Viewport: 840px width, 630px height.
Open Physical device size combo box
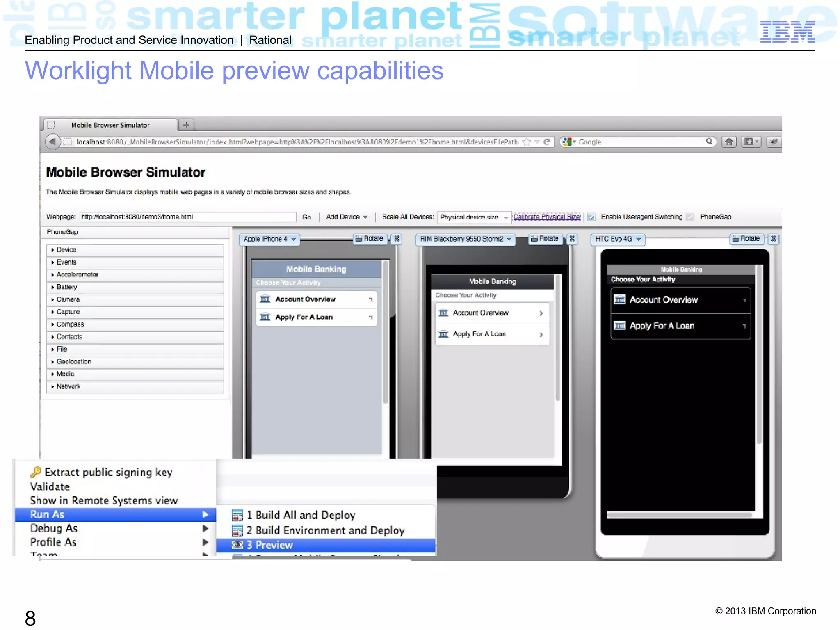pyautogui.click(x=475, y=217)
